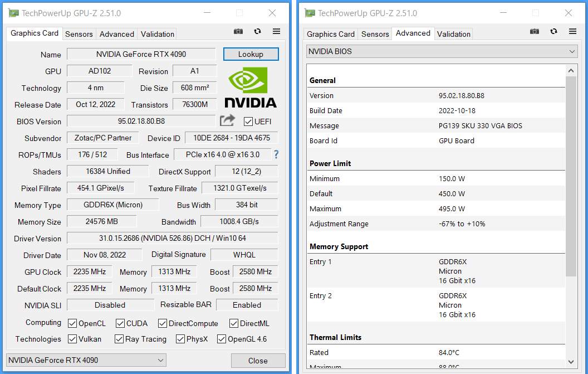Image resolution: width=588 pixels, height=374 pixels.
Task: Switch to Sensors tab in left window
Action: [79, 34]
